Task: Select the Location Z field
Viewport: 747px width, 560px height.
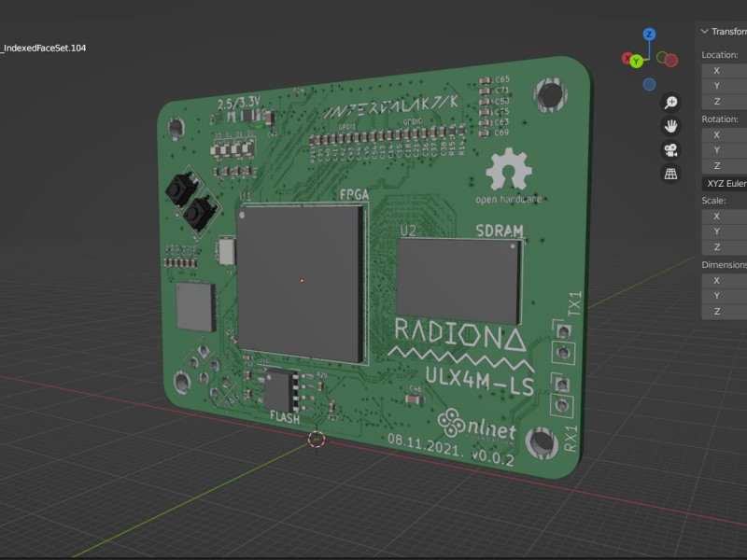Action: coord(725,101)
